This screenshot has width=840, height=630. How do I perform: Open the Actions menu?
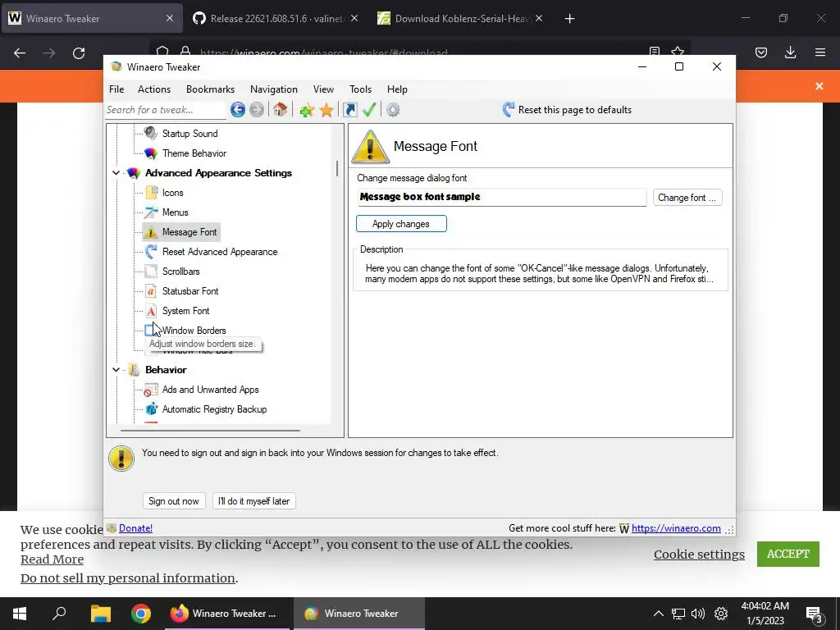click(x=154, y=89)
